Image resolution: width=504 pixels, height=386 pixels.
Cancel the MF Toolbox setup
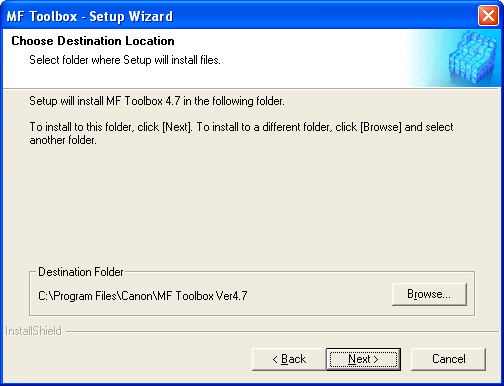point(448,359)
